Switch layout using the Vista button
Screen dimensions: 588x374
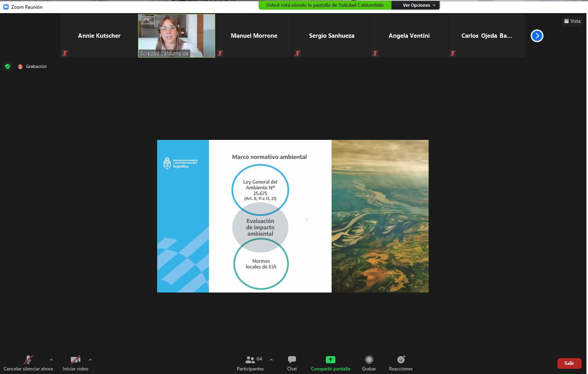572,21
